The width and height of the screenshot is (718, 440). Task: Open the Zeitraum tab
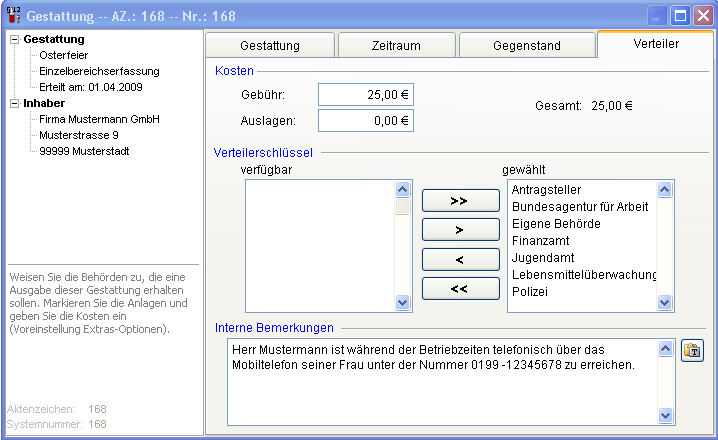click(x=396, y=46)
